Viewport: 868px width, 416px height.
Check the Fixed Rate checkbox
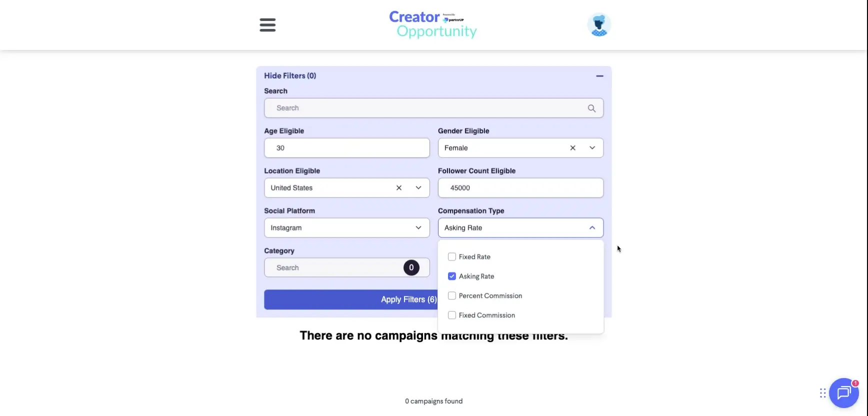[x=452, y=256]
